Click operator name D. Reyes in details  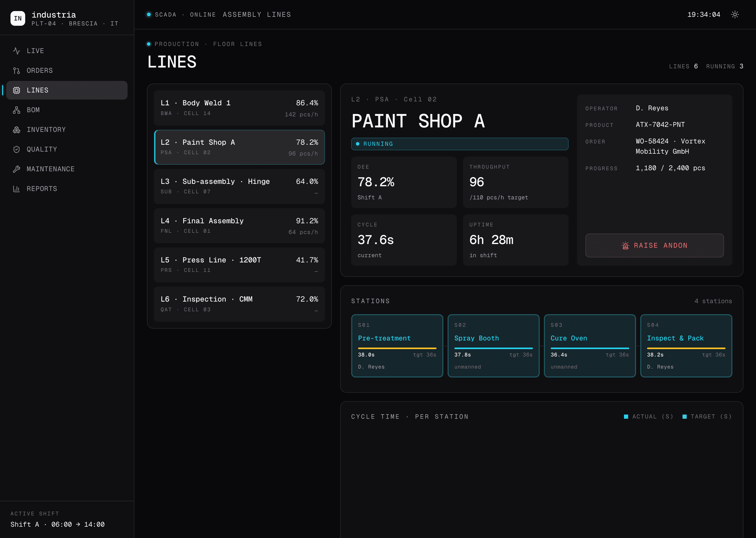click(x=652, y=108)
